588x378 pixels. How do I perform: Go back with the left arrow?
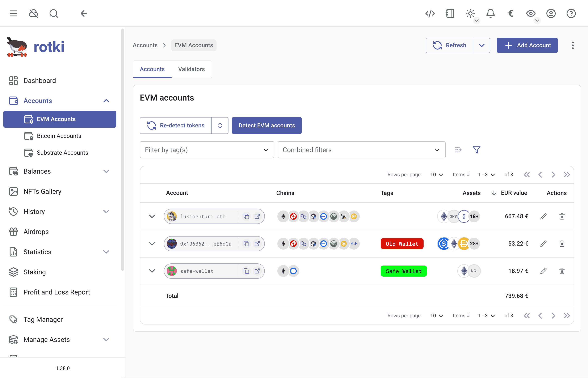(x=84, y=13)
